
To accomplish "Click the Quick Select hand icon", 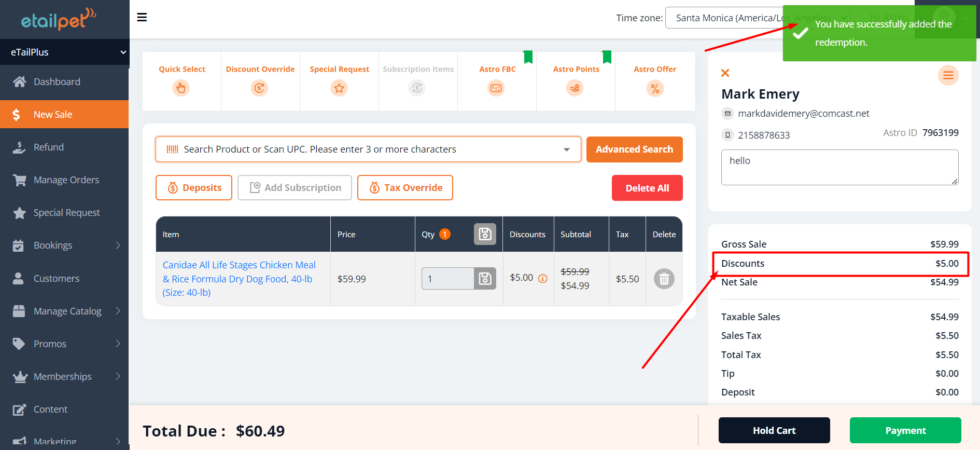I will click(x=181, y=88).
